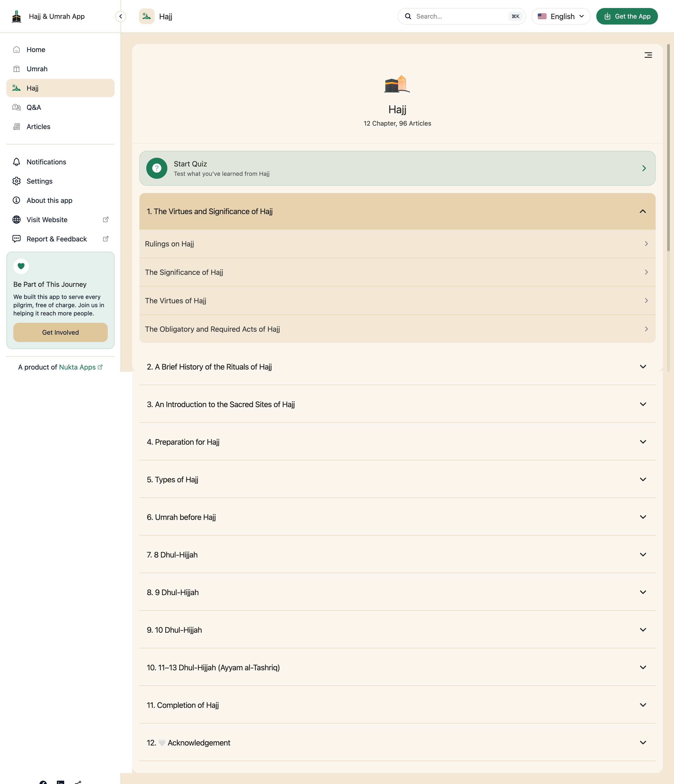
Task: Expand chapter 2 A Brief History of the Rituals
Action: pos(397,367)
